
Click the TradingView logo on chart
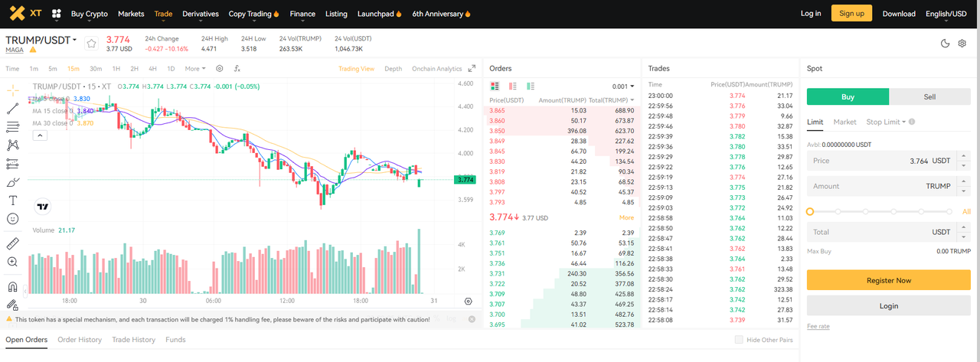click(x=43, y=206)
